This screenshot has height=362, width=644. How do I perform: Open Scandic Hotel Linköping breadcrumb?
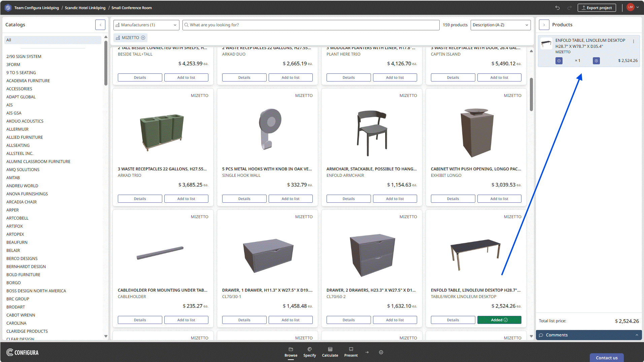click(85, 8)
